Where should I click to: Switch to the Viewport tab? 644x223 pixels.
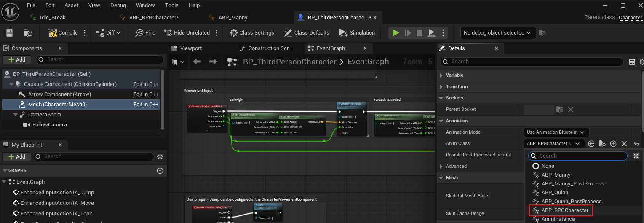191,48
